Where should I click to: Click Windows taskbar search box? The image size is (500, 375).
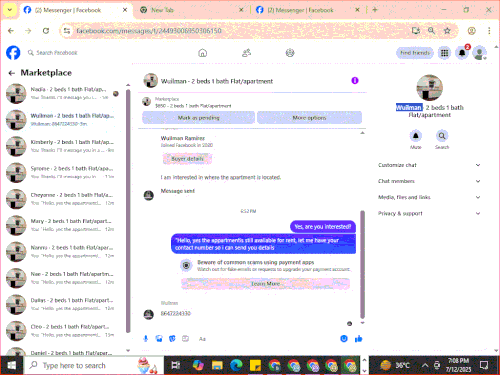tap(94, 365)
